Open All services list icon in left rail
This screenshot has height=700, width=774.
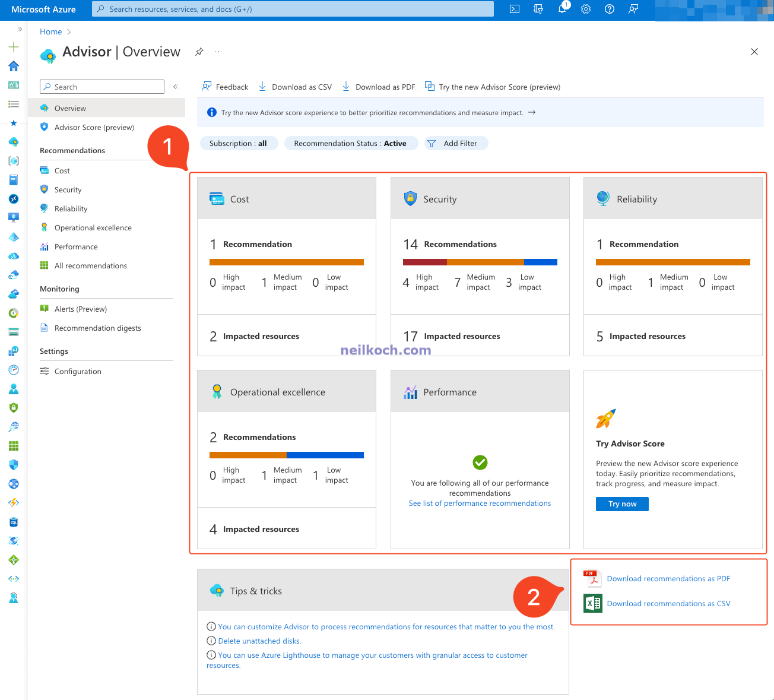pyautogui.click(x=14, y=104)
